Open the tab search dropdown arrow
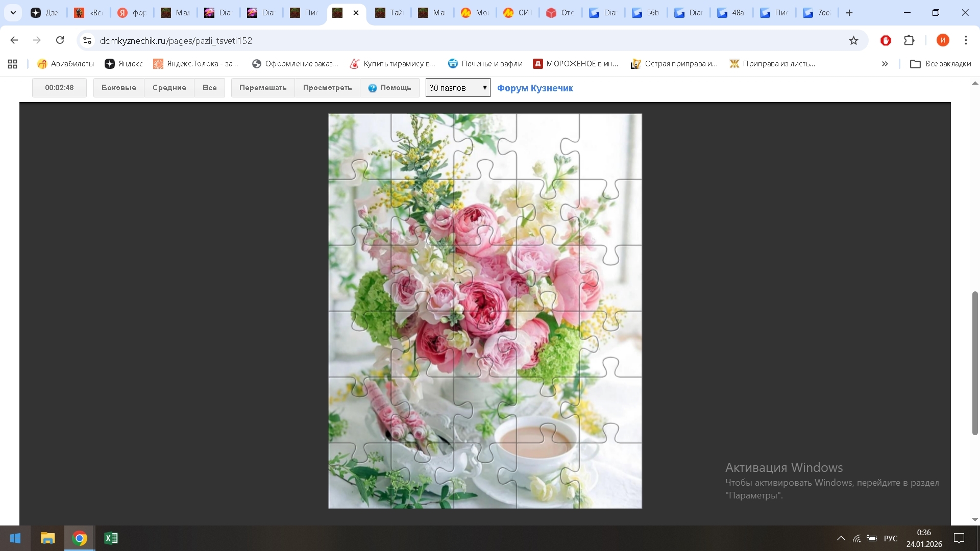Viewport: 980px width, 551px height. click(13, 13)
